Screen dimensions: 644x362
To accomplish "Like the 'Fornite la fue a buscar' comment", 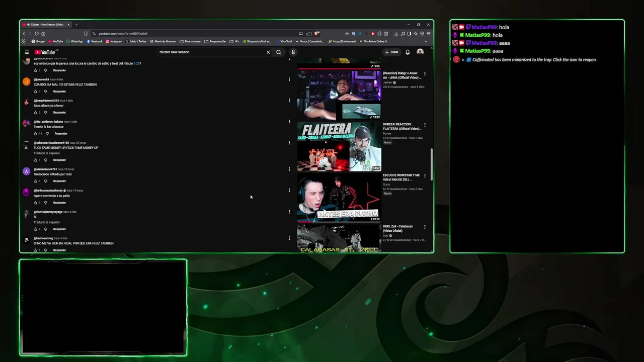I will [x=36, y=134].
